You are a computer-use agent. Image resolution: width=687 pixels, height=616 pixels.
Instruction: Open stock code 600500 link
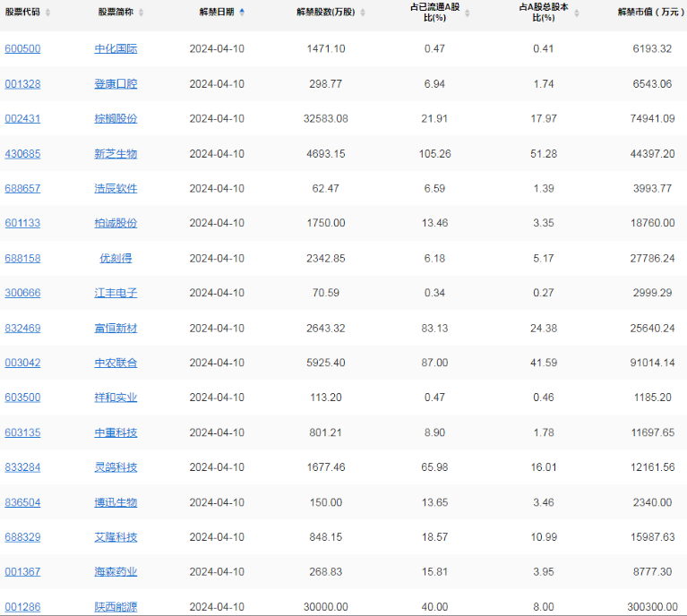[x=22, y=48]
